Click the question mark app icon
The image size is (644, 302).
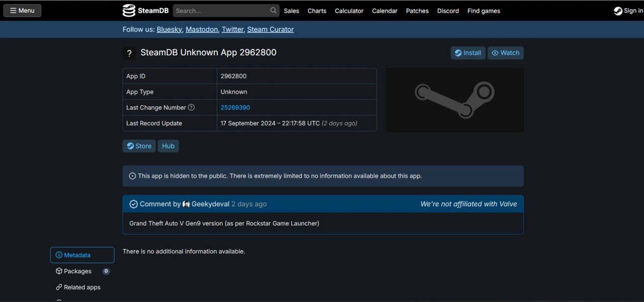[129, 53]
